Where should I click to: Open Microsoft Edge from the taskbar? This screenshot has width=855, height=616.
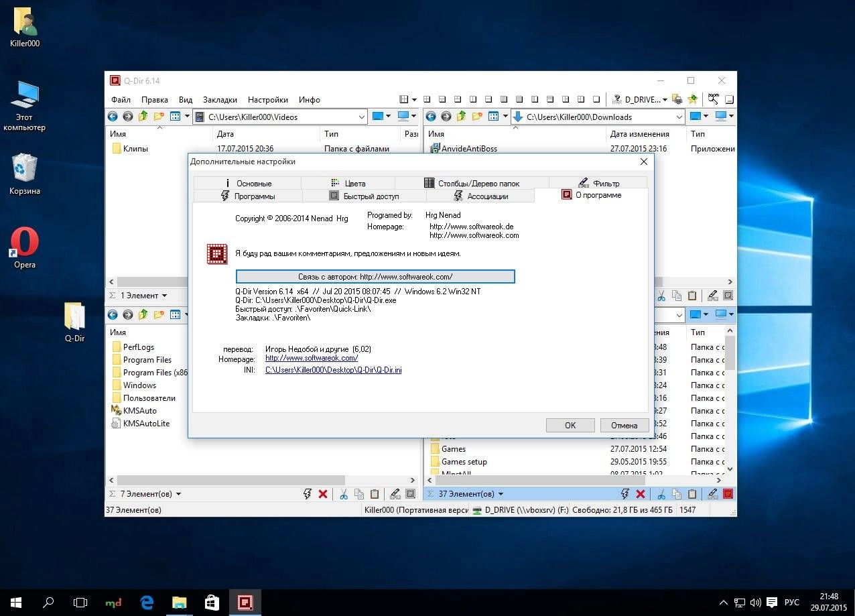(147, 602)
